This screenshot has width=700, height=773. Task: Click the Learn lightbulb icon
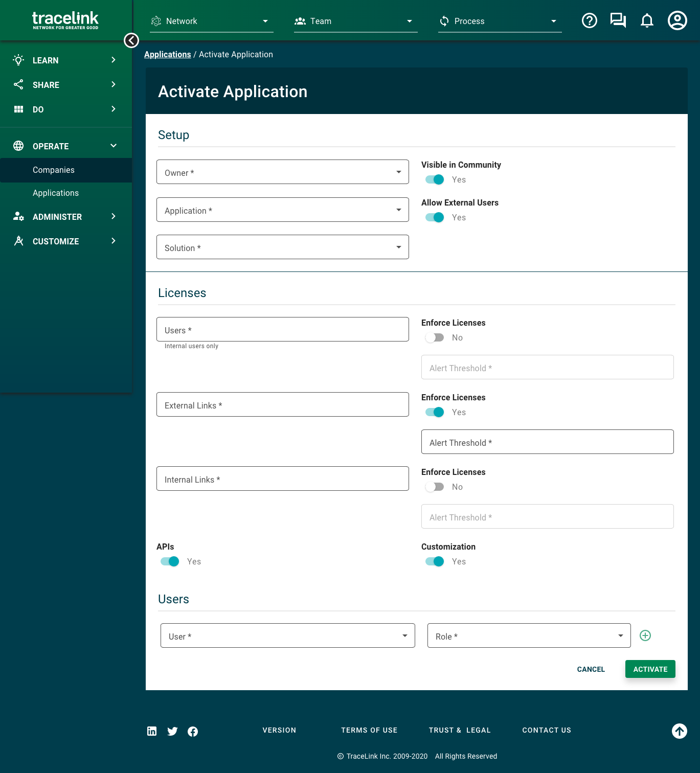tap(18, 60)
